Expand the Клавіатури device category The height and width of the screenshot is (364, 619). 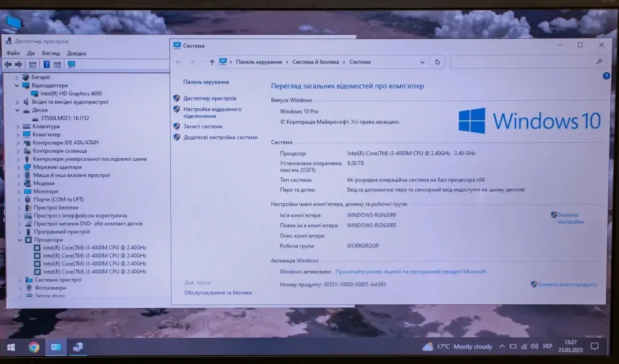(18, 126)
